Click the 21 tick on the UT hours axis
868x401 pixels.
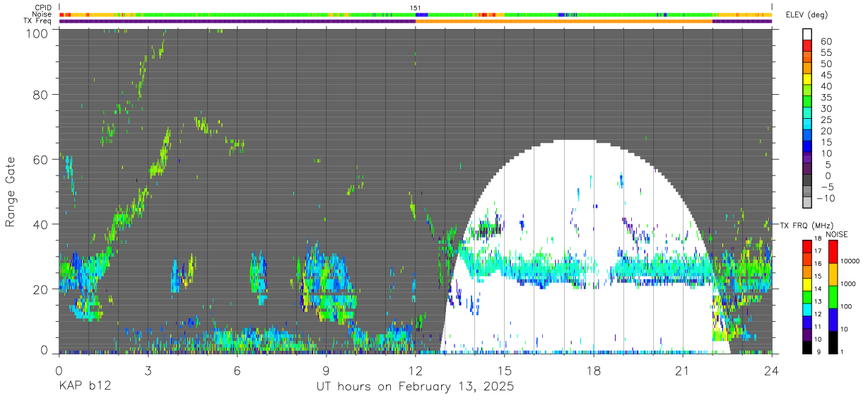pos(683,370)
